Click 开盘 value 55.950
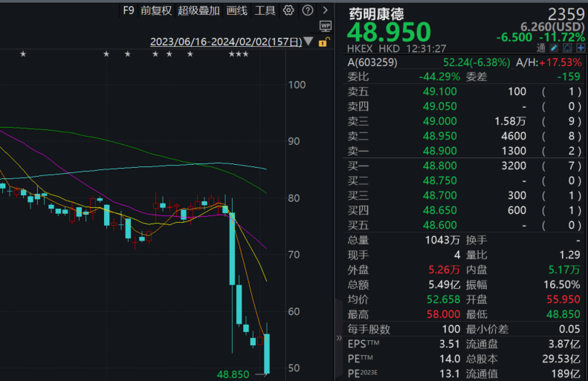Image resolution: width=588 pixels, height=381 pixels. point(563,300)
